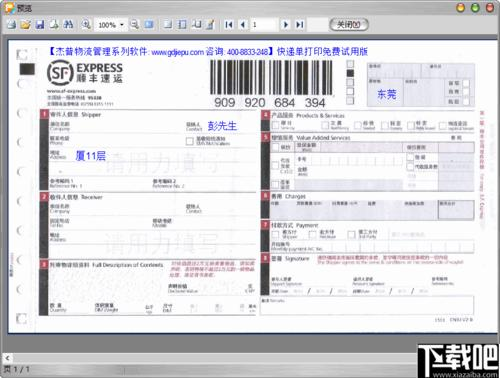Open a report file with folder icon

click(x=26, y=25)
